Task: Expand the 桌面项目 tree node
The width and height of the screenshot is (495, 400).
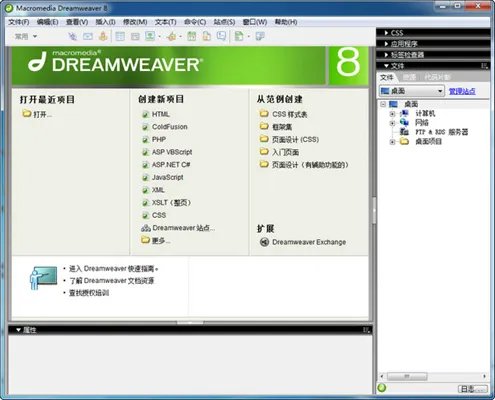Action: tap(392, 142)
